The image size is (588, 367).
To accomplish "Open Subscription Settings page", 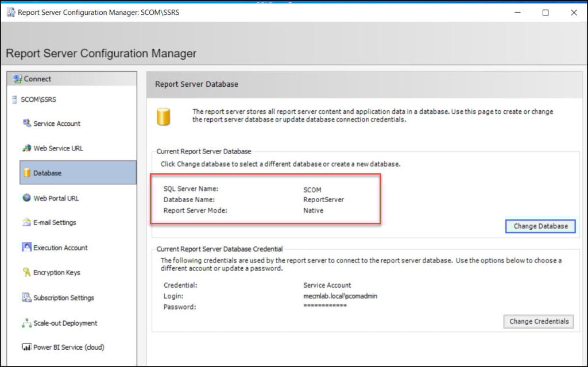I will [x=64, y=298].
